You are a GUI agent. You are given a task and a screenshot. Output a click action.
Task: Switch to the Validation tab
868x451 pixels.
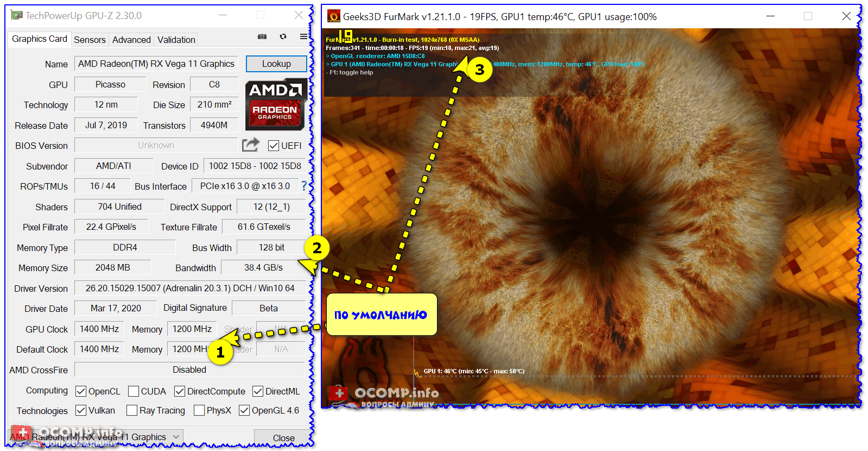coord(176,40)
